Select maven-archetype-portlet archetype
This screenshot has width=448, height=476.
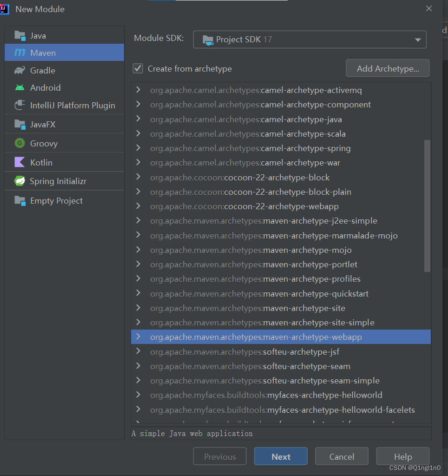pos(281,264)
